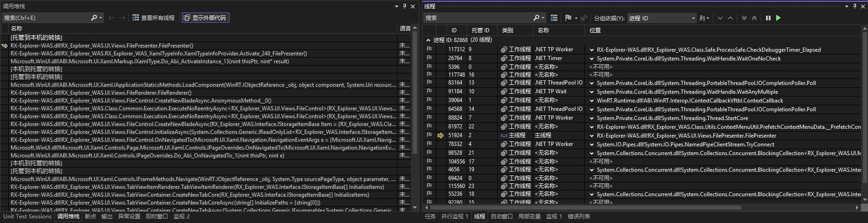Click the flag threads icon in toolbar

[x=568, y=18]
